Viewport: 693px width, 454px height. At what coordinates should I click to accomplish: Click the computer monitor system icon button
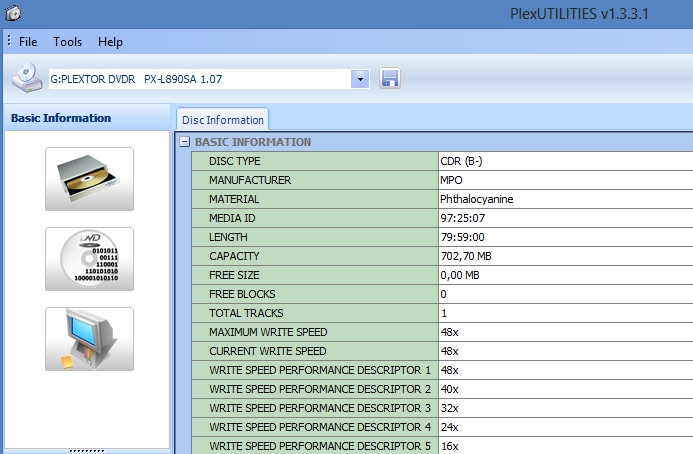click(89, 339)
